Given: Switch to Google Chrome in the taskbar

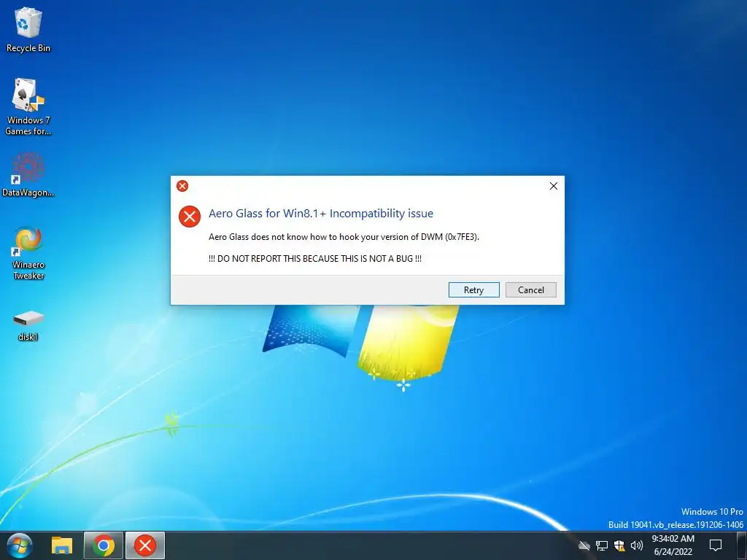Looking at the screenshot, I should (104, 545).
